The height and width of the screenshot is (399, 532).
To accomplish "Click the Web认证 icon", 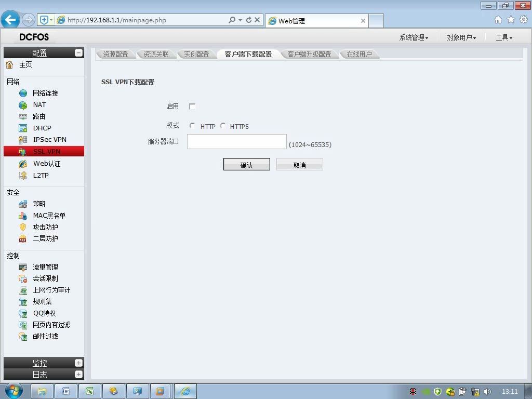I will coord(23,164).
